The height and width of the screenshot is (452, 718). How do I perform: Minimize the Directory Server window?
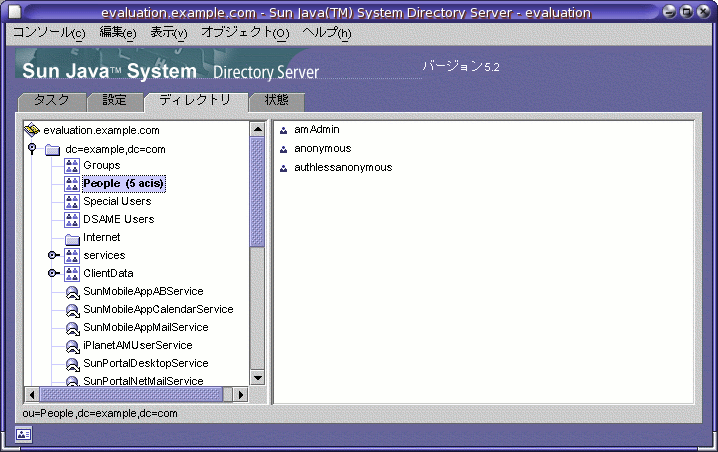pos(669,11)
